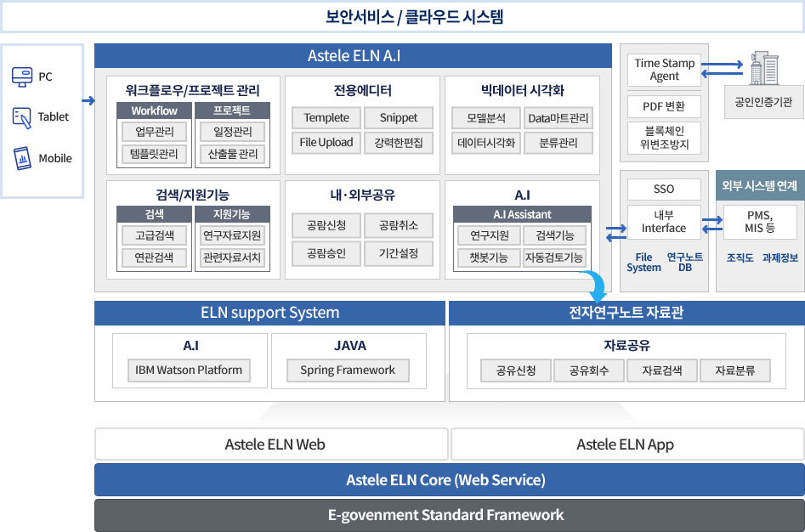This screenshot has height=532, width=805.
Task: Click the IBM Watson Platform box
Action: click(189, 371)
